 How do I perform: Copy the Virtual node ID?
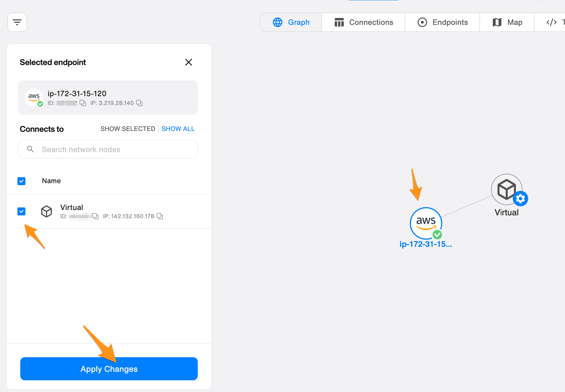(95, 216)
